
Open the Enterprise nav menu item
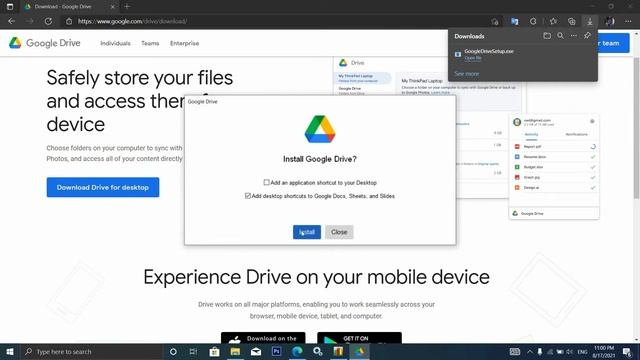point(184,43)
